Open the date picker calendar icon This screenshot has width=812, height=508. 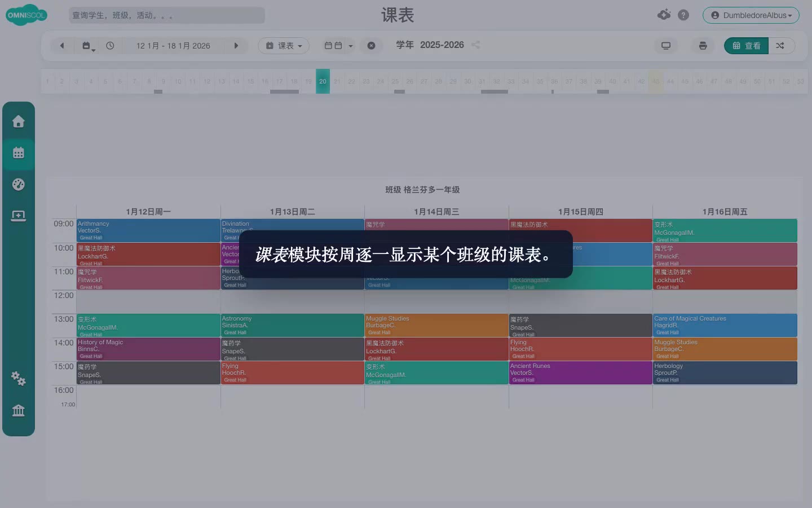pos(88,46)
